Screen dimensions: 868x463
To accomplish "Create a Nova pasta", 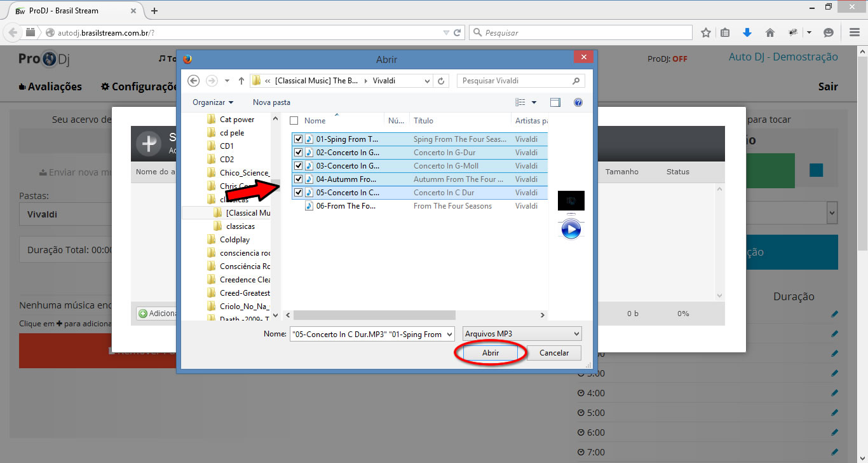I will (271, 102).
